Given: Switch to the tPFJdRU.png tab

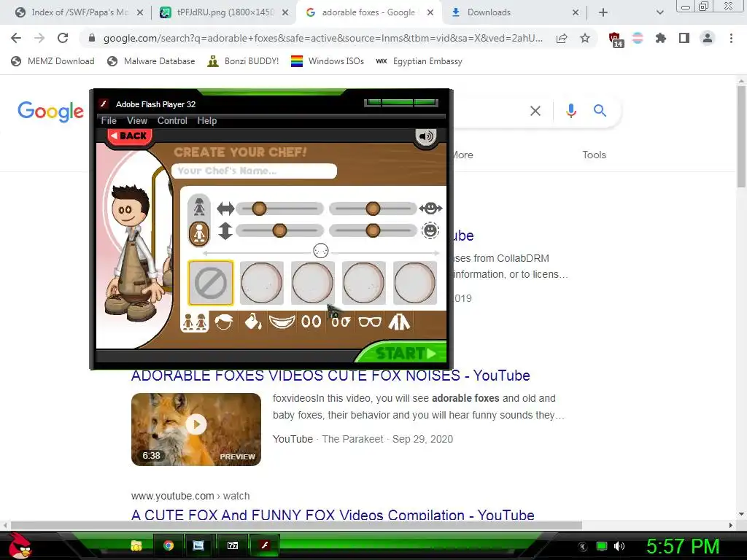Looking at the screenshot, I should pos(225,12).
